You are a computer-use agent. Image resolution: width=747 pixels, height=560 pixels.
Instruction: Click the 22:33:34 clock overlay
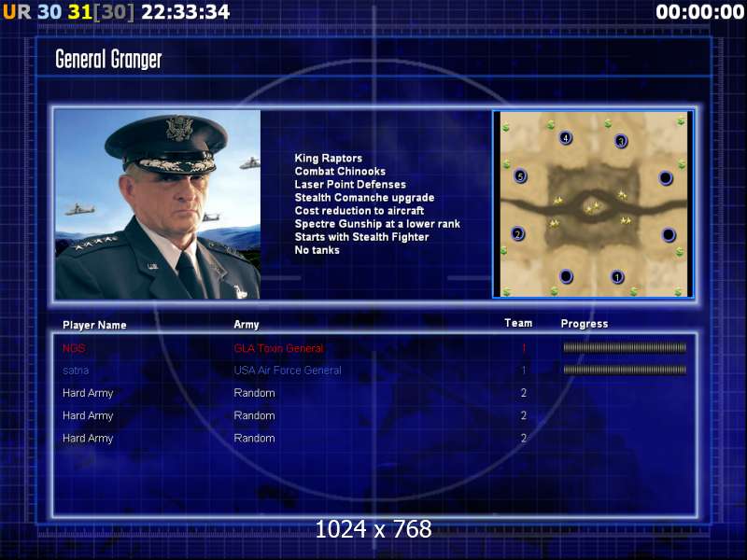click(x=185, y=12)
